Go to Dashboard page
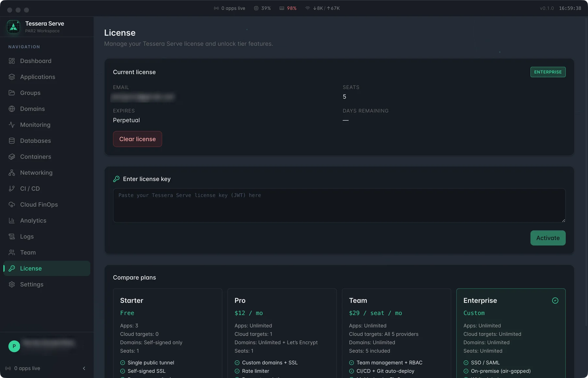 point(47,61)
